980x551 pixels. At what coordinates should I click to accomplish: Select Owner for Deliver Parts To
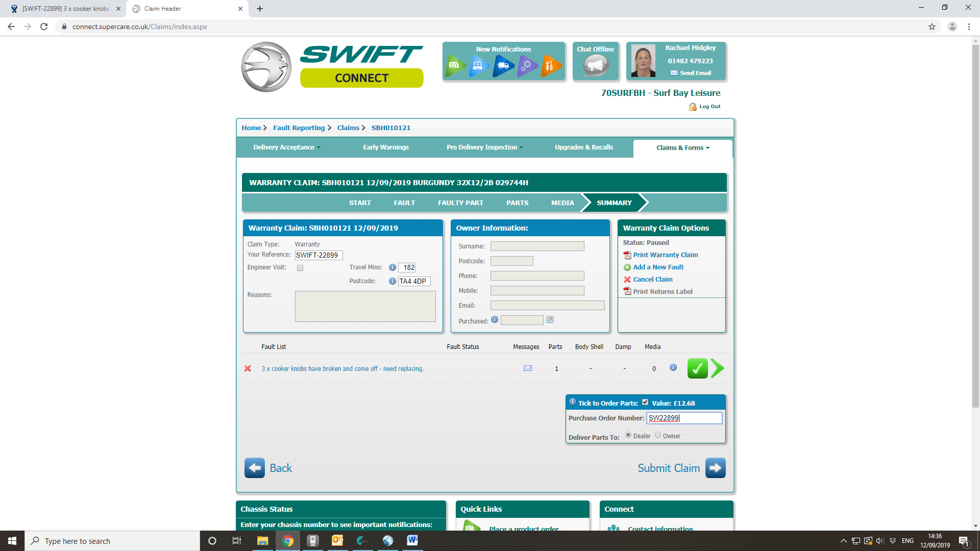click(658, 435)
